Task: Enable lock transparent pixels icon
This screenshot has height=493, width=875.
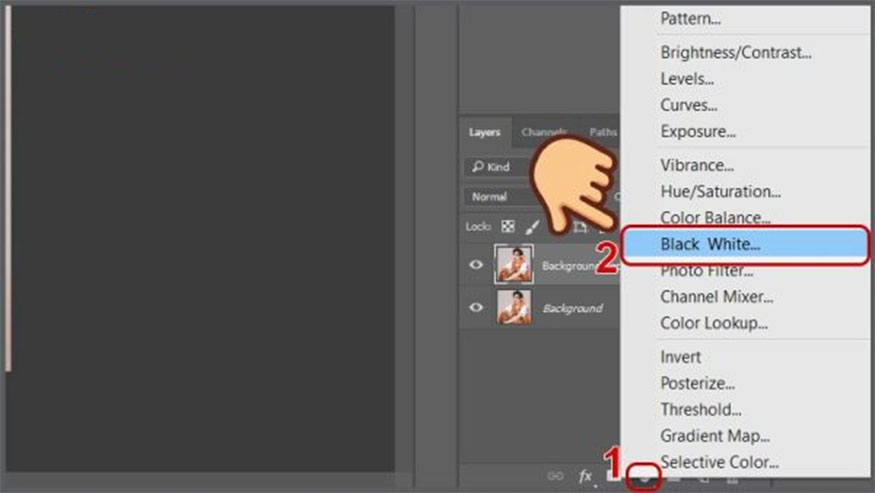Action: tap(508, 226)
